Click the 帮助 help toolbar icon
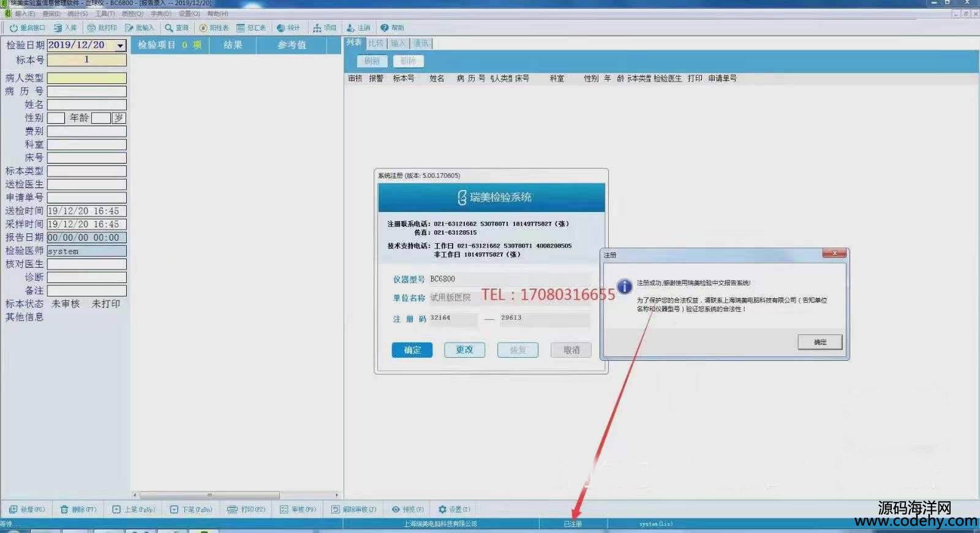This screenshot has width=980, height=533. coord(385,28)
